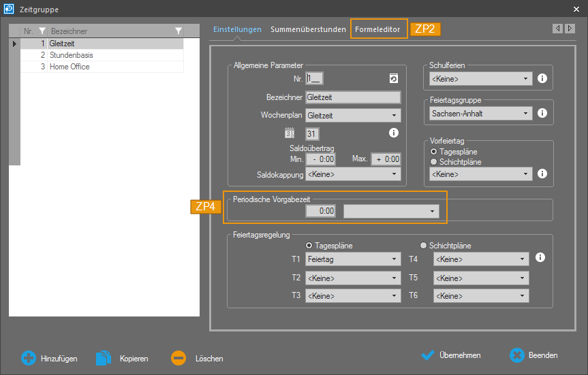Click the reset icon beside the Nr. field

[393, 78]
